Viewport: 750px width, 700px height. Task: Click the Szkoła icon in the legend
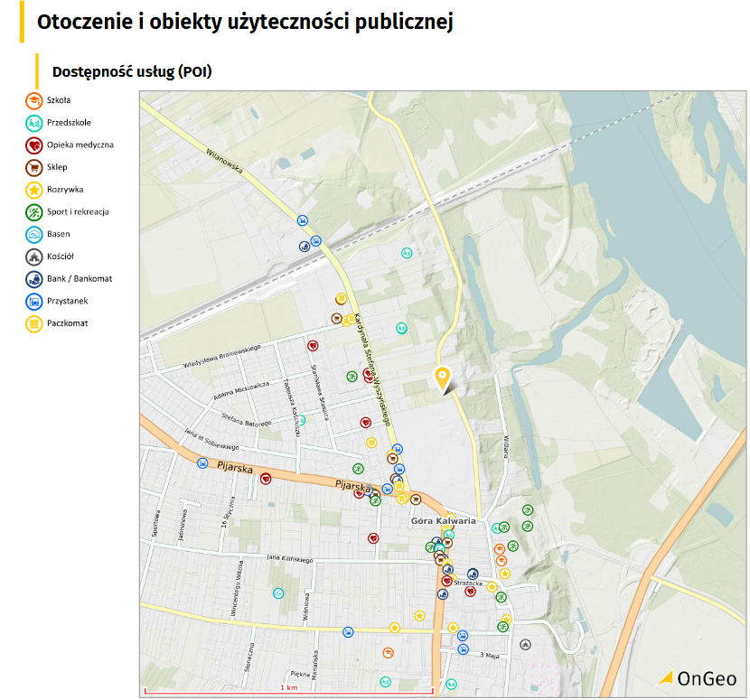tap(33, 100)
